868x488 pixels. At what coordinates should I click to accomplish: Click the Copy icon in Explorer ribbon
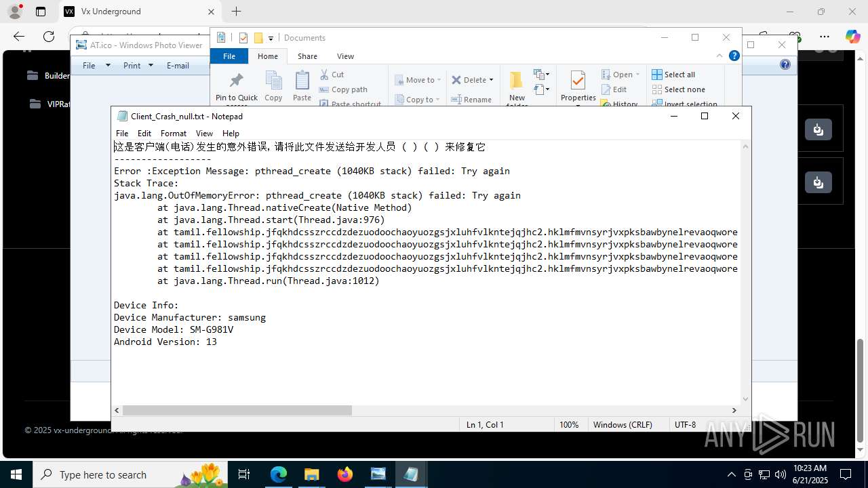click(x=273, y=81)
